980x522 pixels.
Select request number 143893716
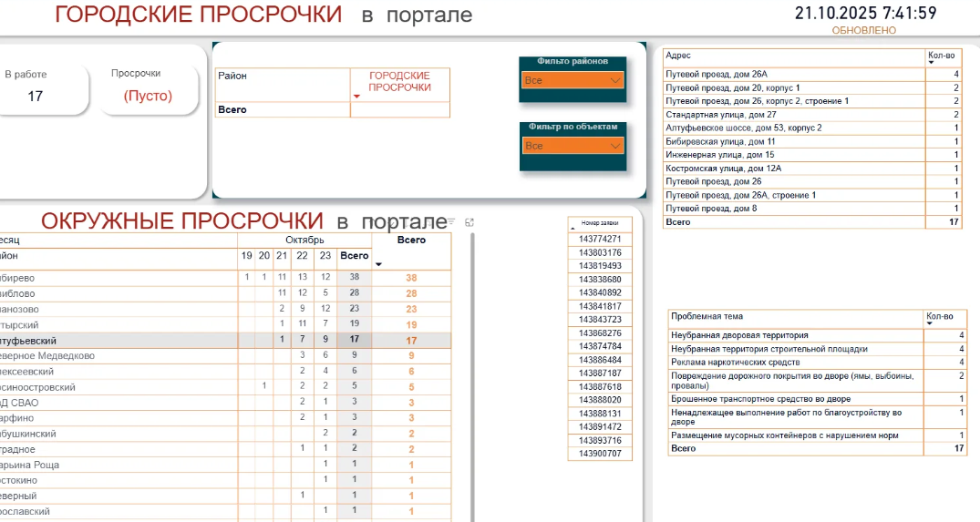coord(600,441)
